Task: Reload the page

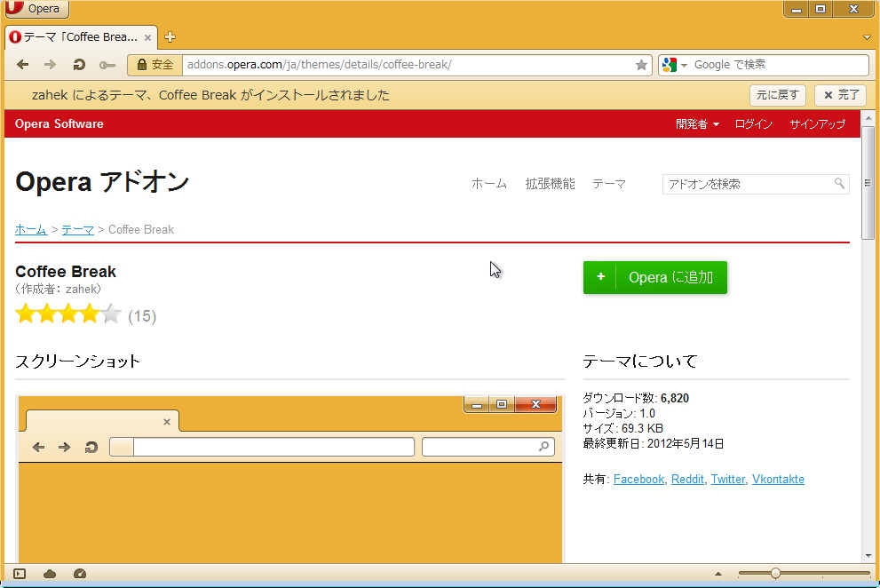Action: click(x=79, y=65)
